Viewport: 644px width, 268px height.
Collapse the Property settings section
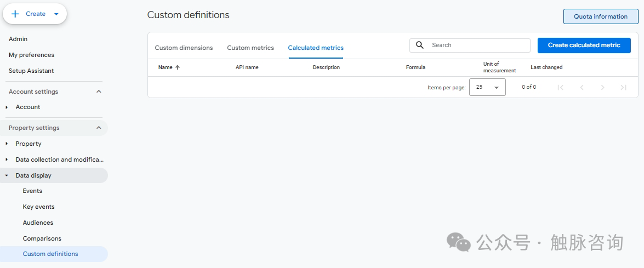click(99, 128)
